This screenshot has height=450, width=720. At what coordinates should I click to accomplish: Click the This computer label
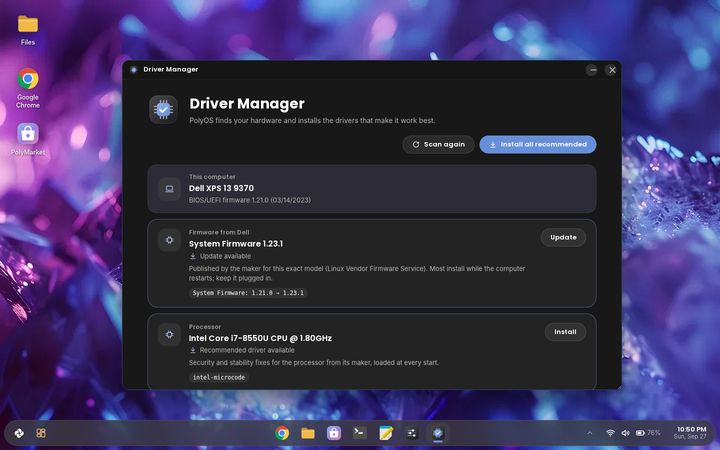point(212,177)
